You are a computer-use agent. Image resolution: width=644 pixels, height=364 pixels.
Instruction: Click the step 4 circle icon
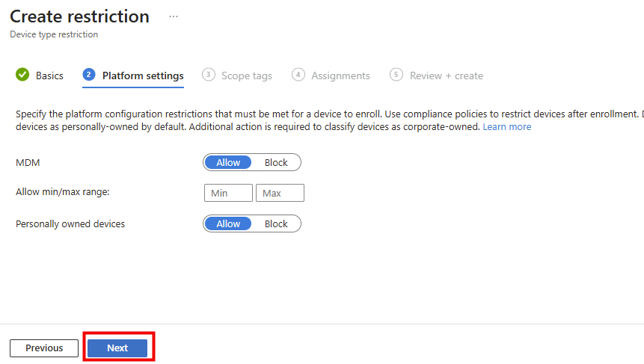298,75
